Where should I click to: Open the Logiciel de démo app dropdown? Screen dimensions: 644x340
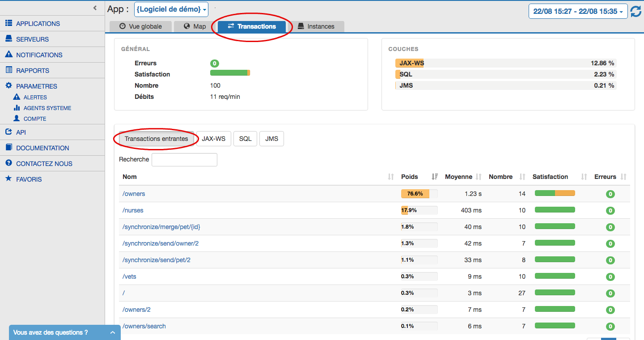coord(171,9)
